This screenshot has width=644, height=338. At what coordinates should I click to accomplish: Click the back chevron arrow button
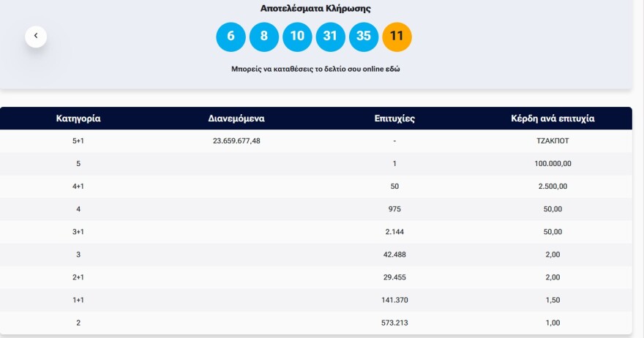pos(36,36)
